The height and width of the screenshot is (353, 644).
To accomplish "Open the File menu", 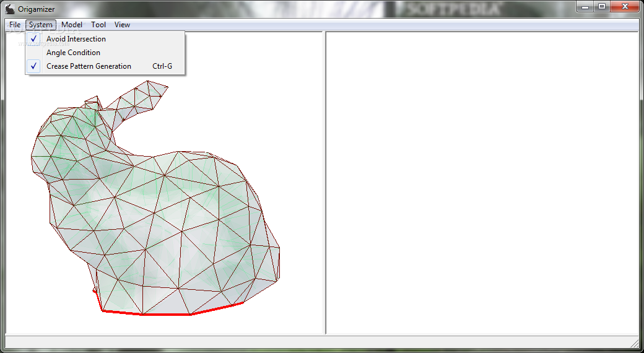I will coord(15,25).
